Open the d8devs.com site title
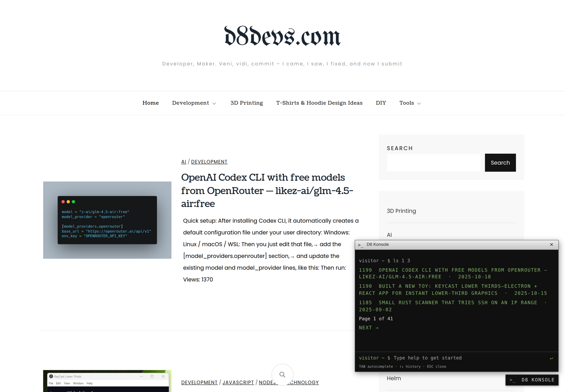Image resolution: width=565 pixels, height=392 pixels. (x=282, y=36)
